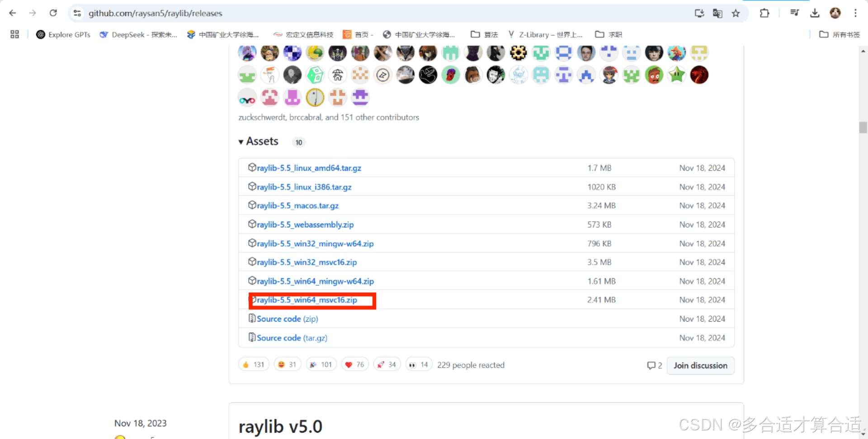Reload the current page

(x=53, y=13)
